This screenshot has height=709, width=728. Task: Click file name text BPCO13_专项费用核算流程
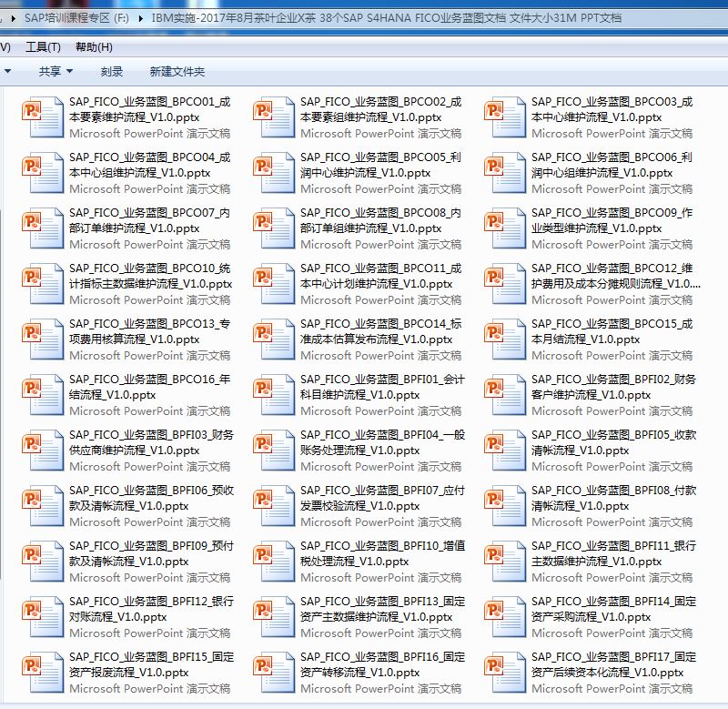coord(149,331)
